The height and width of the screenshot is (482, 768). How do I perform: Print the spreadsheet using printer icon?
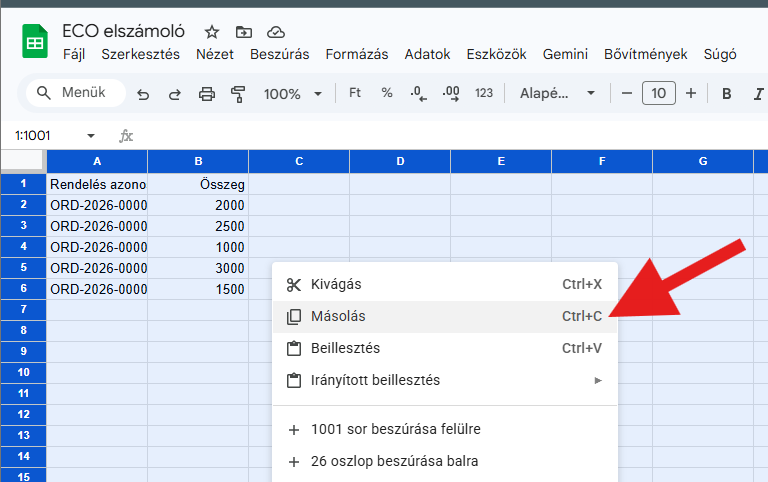[x=207, y=94]
